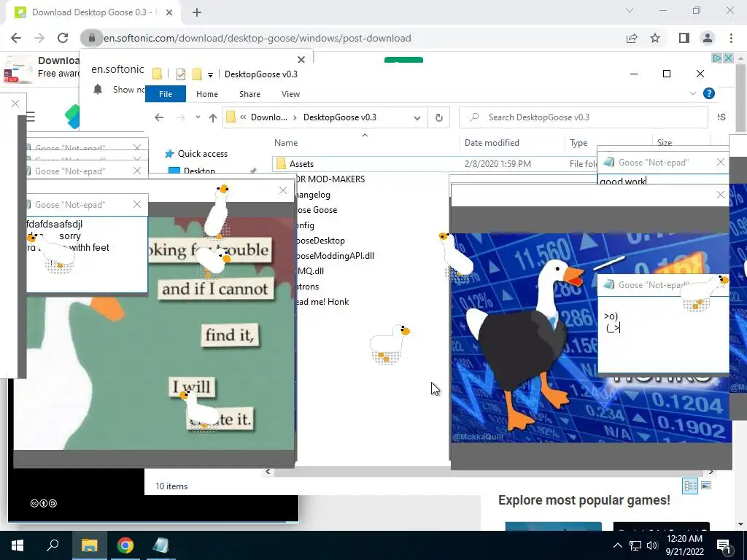Sort files by Name column

[x=286, y=142]
